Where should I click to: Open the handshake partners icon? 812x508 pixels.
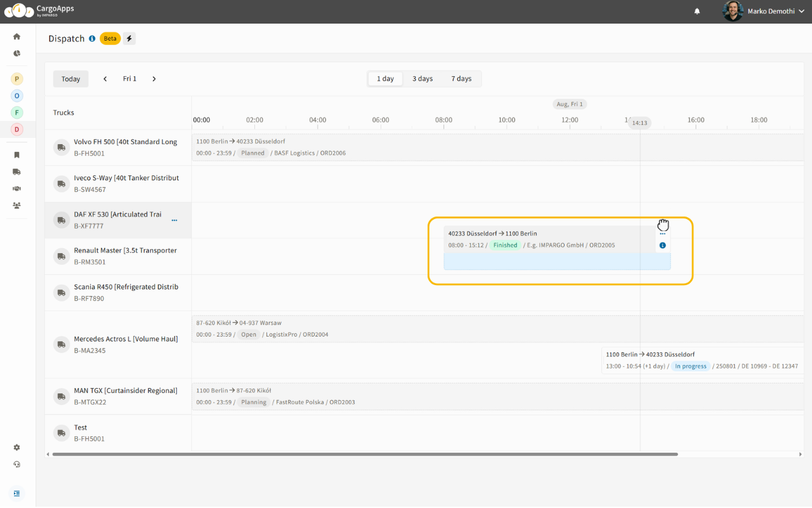(16, 189)
